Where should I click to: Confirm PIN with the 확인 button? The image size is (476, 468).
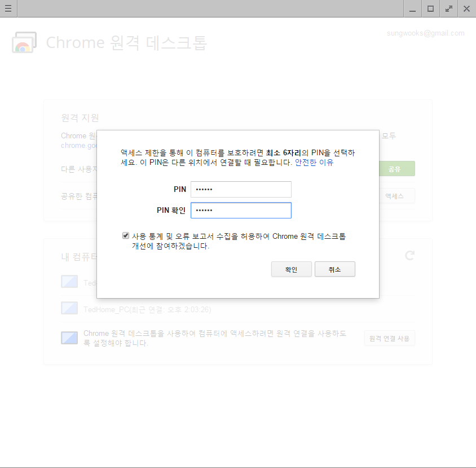point(292,269)
